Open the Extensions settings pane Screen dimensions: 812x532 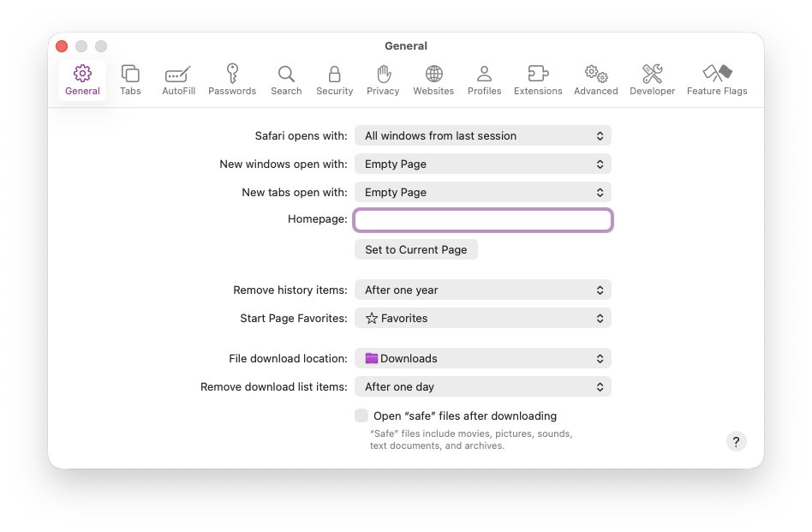click(538, 80)
